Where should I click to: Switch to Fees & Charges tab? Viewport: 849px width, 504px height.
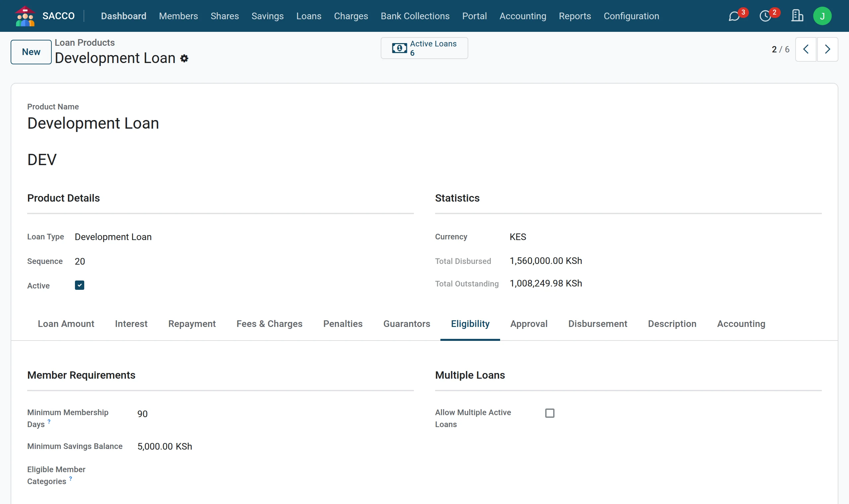[269, 324]
